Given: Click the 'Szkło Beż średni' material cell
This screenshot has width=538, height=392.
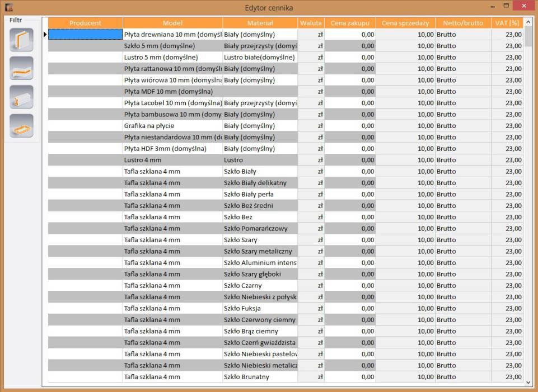Looking at the screenshot, I should coord(260,206).
